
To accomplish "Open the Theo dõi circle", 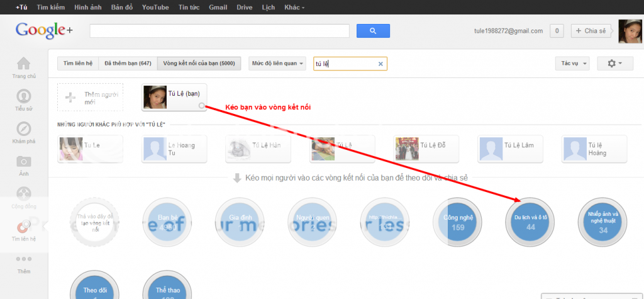I will click(94, 285).
